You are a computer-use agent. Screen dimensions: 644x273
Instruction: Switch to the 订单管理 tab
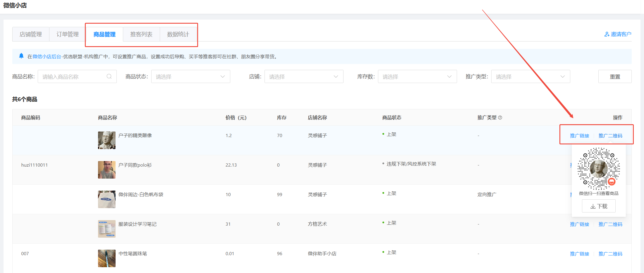pyautogui.click(x=68, y=34)
